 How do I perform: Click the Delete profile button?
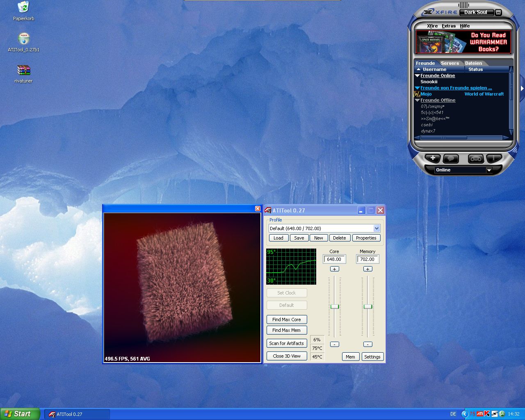340,238
